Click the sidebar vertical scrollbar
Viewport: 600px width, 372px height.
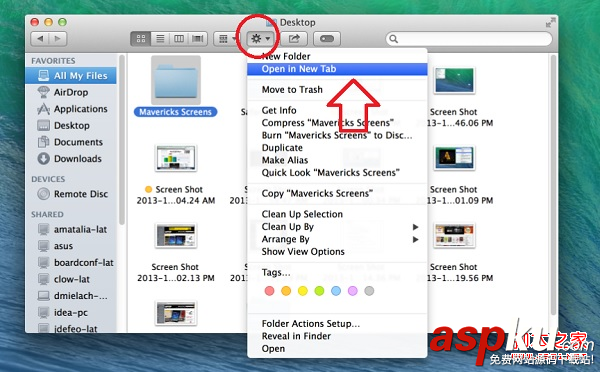[x=122, y=140]
